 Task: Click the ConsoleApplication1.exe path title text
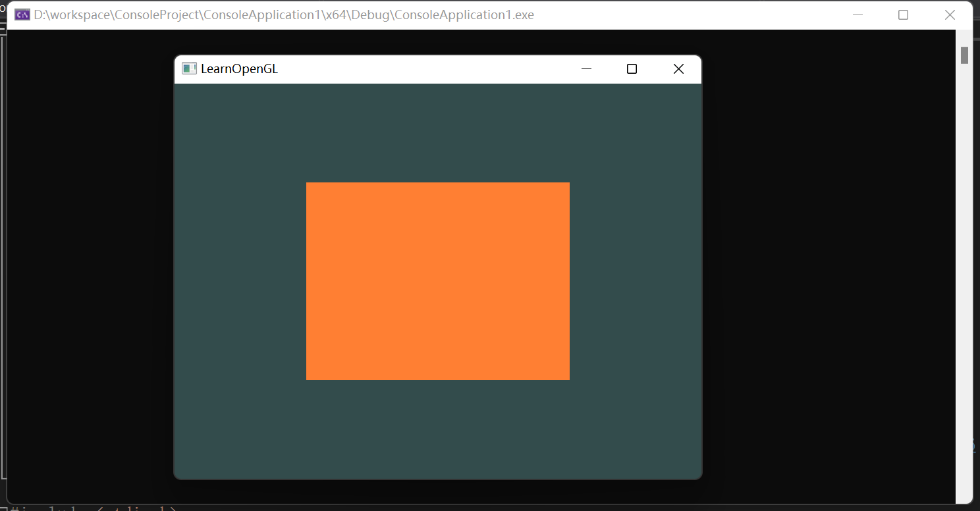tap(284, 14)
